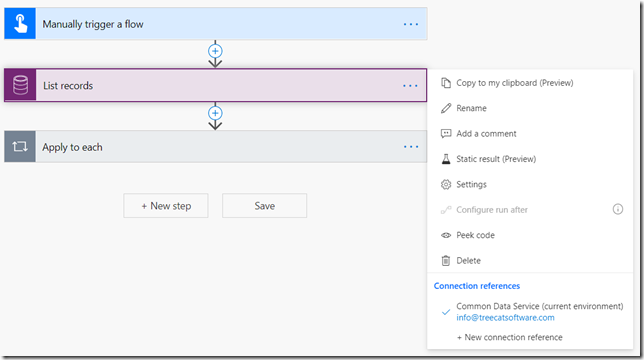
Task: Click the New step button
Action: 166,206
